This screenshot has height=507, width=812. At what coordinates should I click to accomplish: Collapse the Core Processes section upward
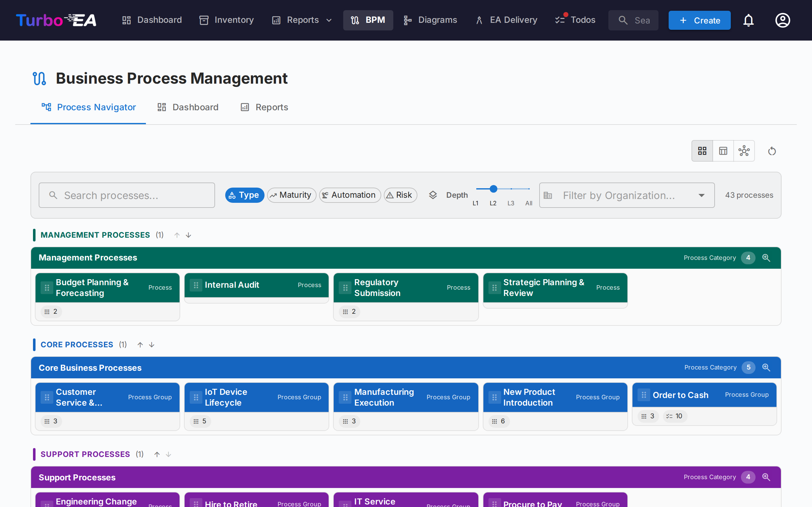(x=140, y=344)
